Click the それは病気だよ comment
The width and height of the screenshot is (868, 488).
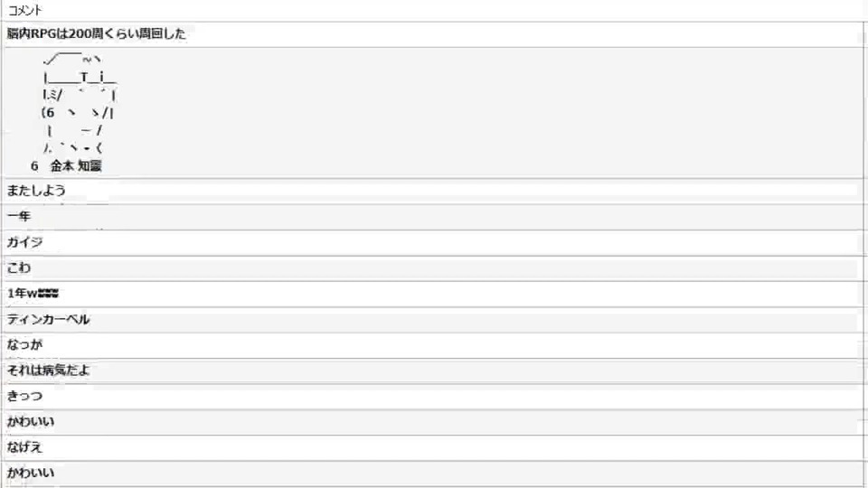click(x=48, y=371)
